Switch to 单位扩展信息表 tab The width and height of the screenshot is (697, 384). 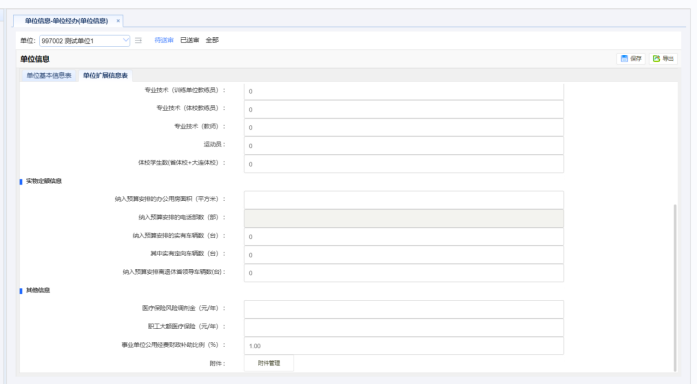coord(105,76)
